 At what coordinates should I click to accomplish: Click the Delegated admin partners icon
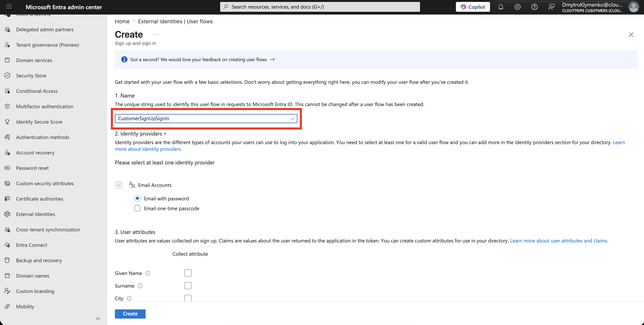7,30
